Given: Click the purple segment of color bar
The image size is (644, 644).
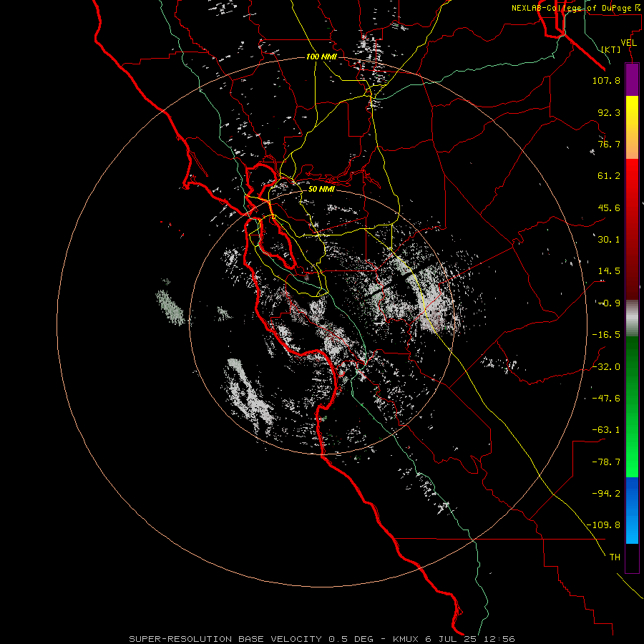Looking at the screenshot, I should pyautogui.click(x=632, y=79).
